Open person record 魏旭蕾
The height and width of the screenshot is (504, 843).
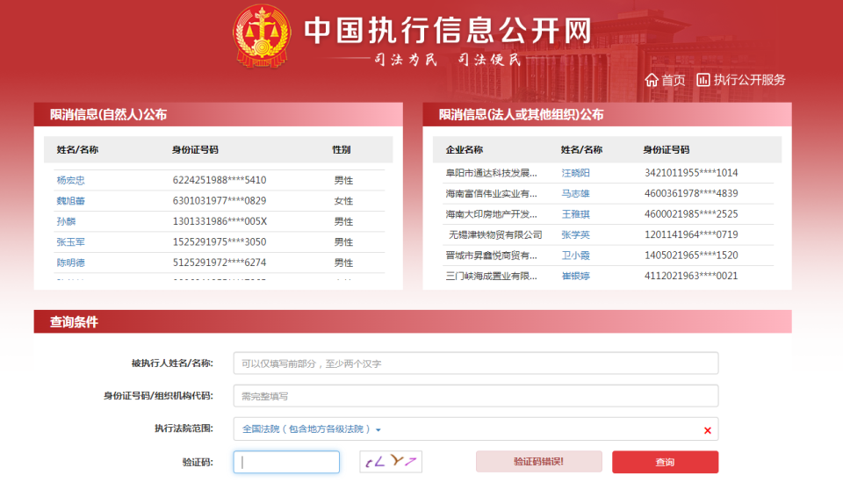point(71,201)
